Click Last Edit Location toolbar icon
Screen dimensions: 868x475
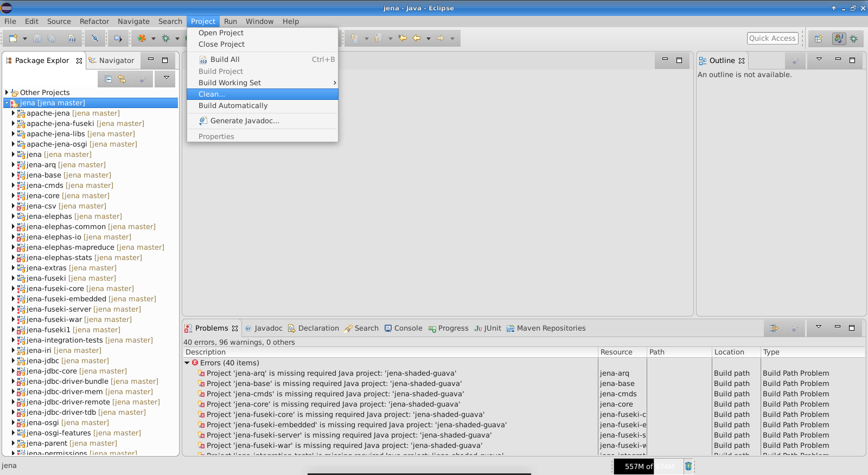(x=403, y=39)
